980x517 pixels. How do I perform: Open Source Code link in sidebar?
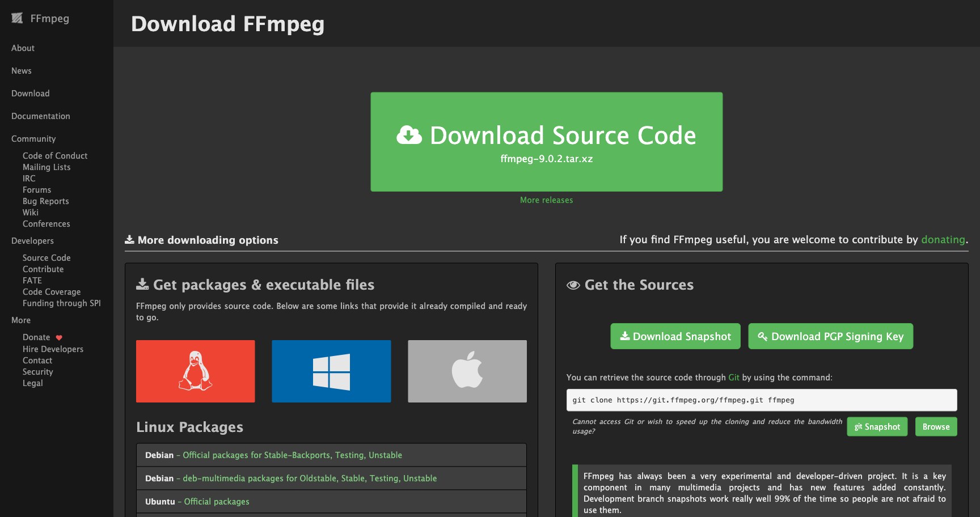point(47,258)
